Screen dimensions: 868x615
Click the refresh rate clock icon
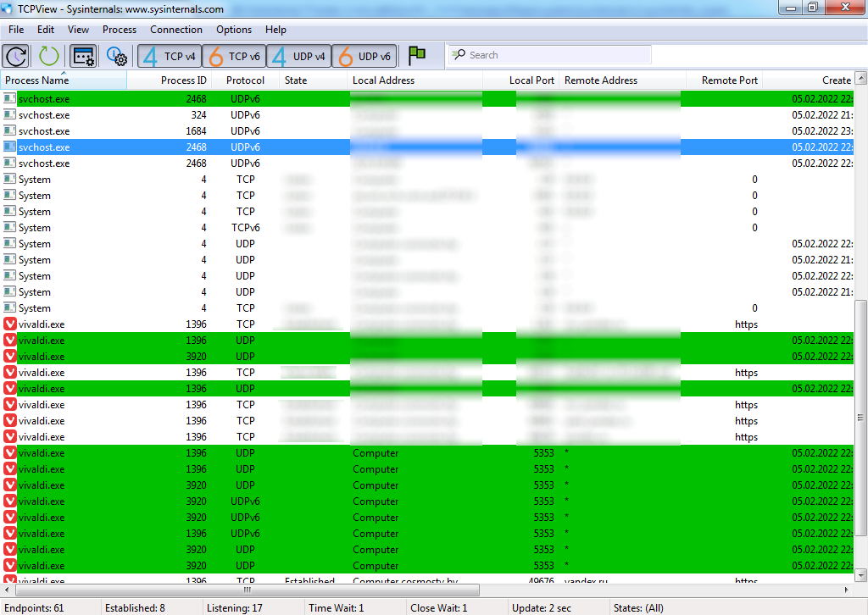click(15, 56)
